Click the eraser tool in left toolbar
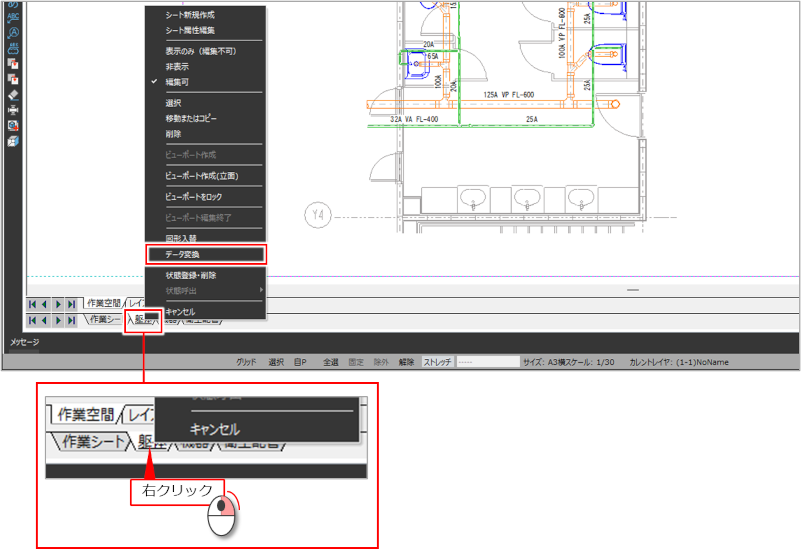This screenshot has height=549, width=801. point(14,94)
